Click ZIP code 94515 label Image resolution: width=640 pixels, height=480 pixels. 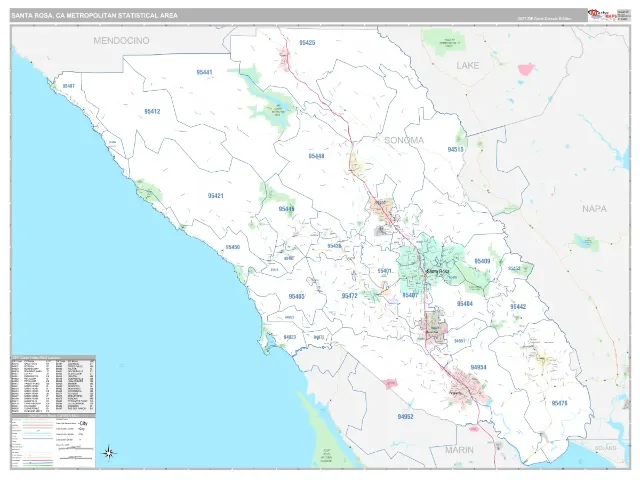pos(456,149)
